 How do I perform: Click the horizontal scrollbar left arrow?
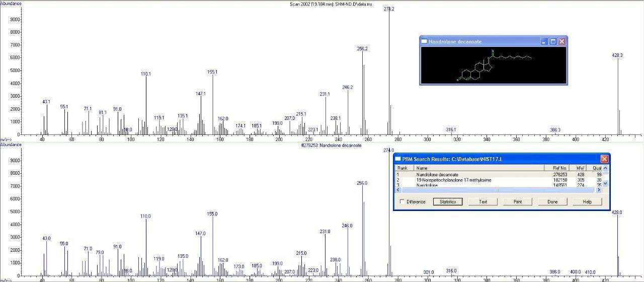tap(399, 190)
